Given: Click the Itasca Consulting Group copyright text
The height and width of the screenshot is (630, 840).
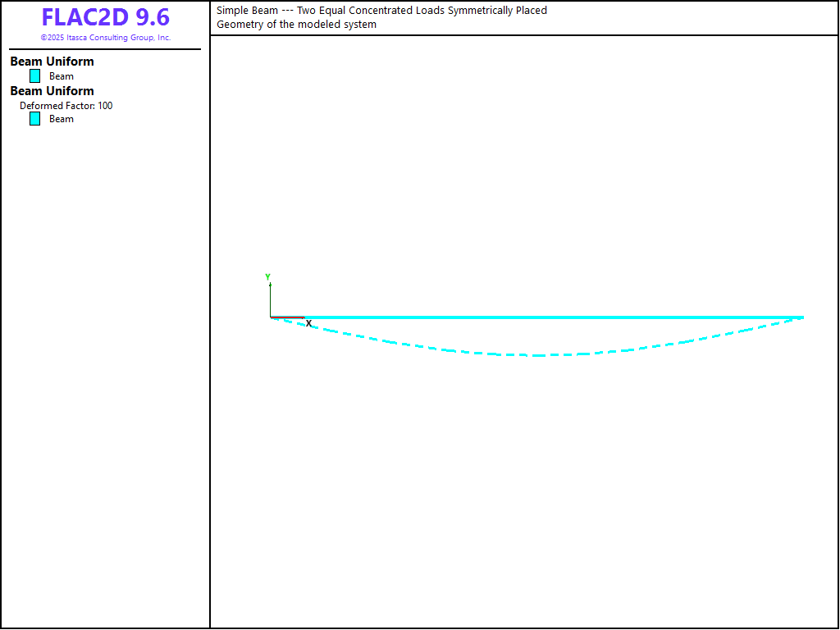Looking at the screenshot, I should [x=106, y=38].
